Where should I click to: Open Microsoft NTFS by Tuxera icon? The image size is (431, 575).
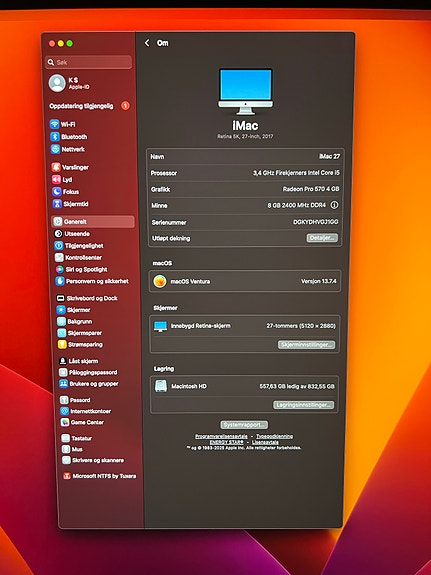(x=67, y=476)
